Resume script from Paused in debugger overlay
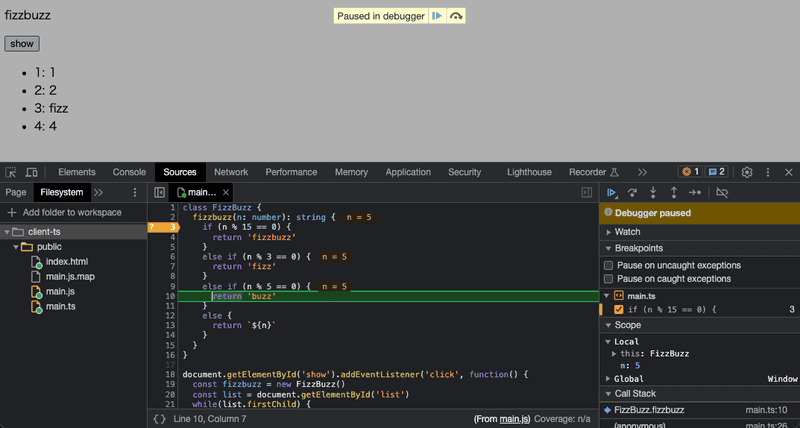 [x=437, y=16]
